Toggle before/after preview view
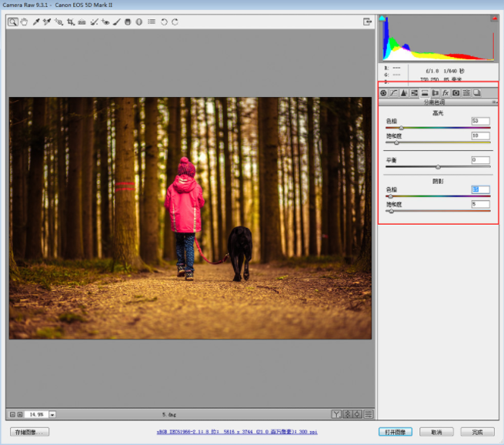Viewport: 504px width, 445px height. point(336,413)
